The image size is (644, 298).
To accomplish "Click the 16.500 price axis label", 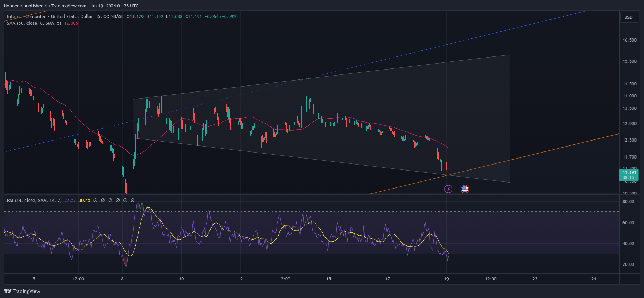I will tap(630, 40).
